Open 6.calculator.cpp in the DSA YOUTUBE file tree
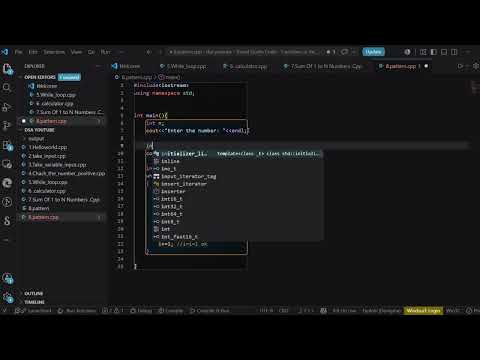 (x=47, y=191)
